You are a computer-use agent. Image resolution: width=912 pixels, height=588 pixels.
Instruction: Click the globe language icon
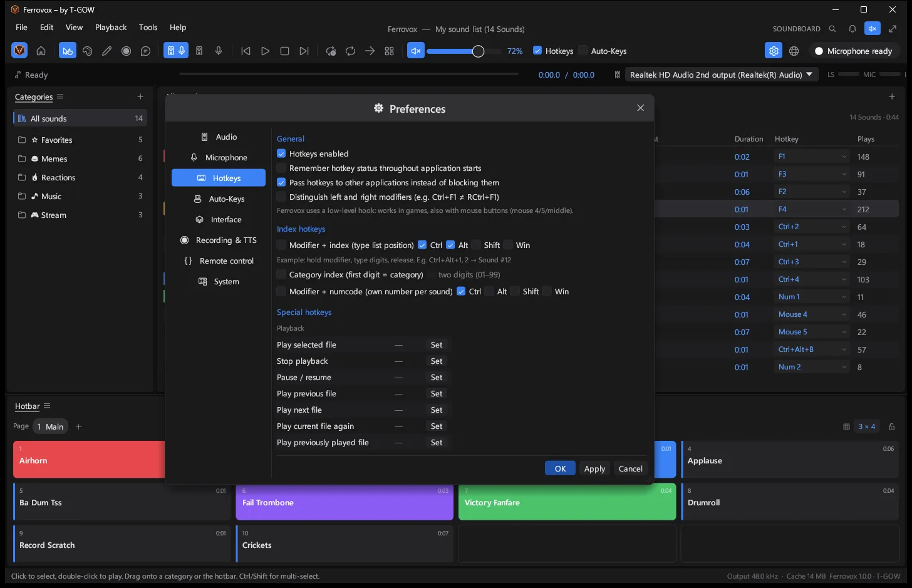[794, 51]
